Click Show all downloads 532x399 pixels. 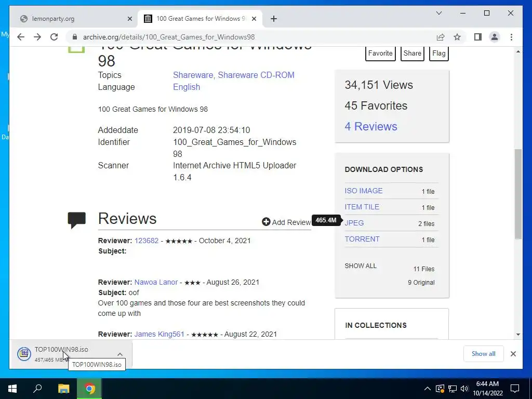(x=483, y=354)
